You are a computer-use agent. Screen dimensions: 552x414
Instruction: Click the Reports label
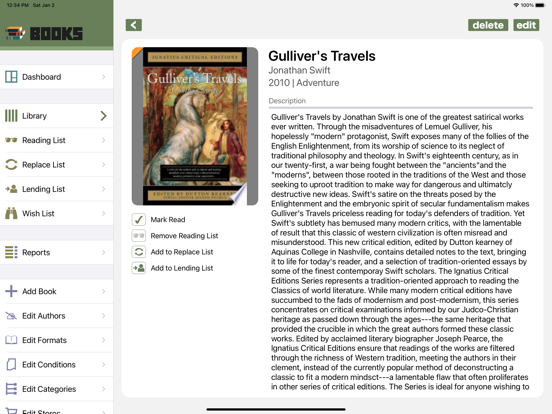[x=36, y=252]
